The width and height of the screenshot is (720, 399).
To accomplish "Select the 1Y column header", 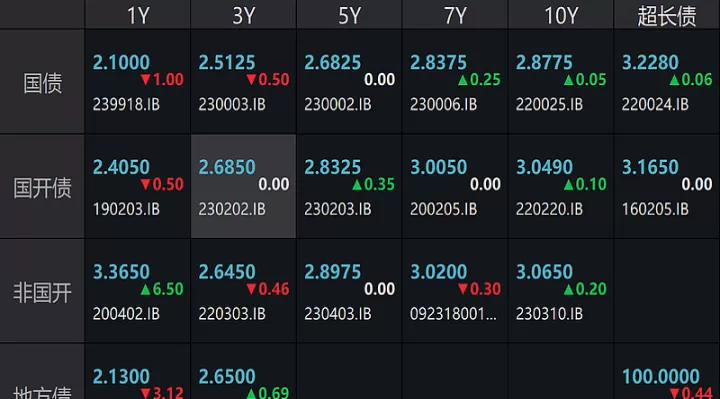I will [x=138, y=15].
